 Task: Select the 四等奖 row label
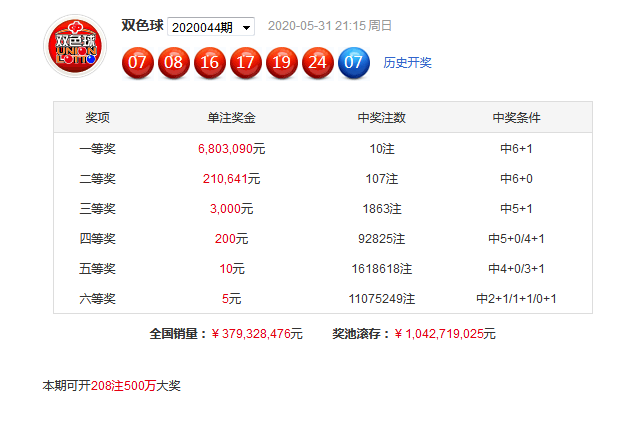[98, 238]
